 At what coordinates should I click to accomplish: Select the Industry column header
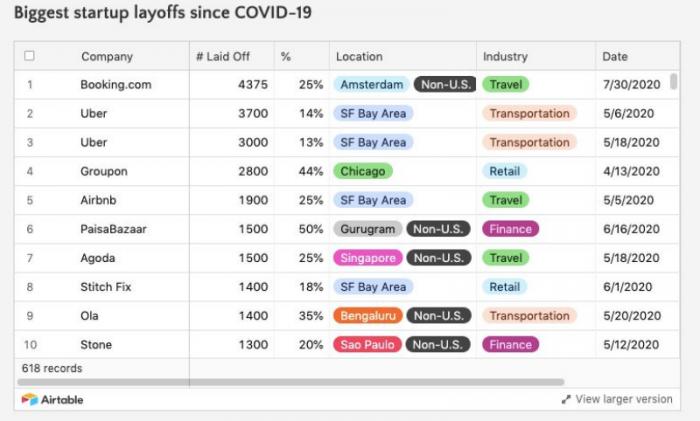tap(505, 57)
